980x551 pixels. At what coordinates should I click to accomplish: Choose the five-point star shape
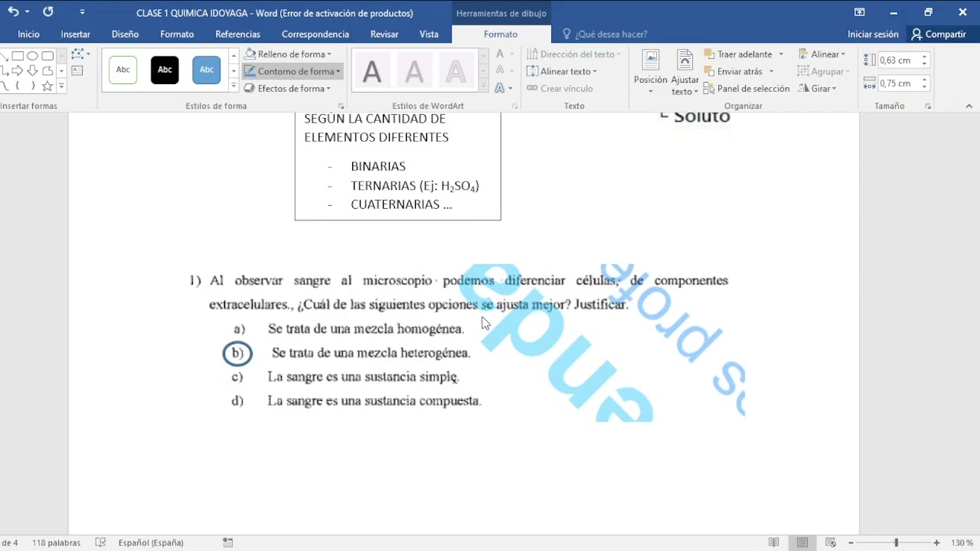coord(47,86)
